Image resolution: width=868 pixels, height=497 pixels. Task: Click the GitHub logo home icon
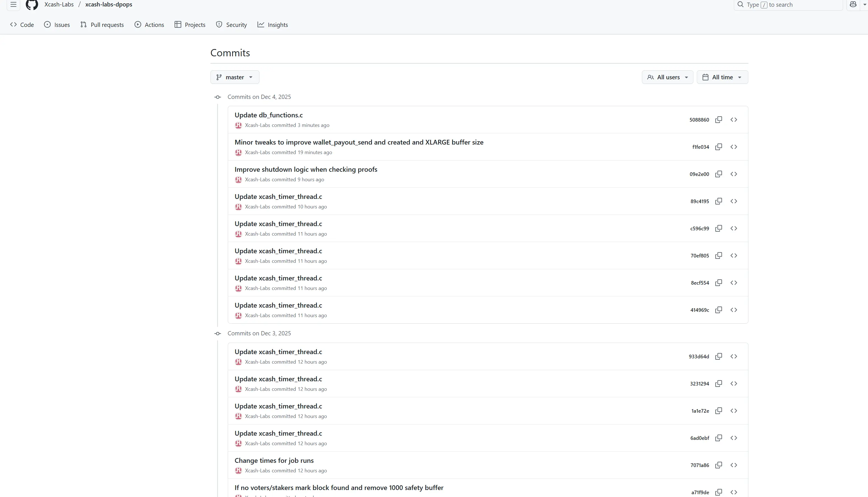tap(32, 4)
